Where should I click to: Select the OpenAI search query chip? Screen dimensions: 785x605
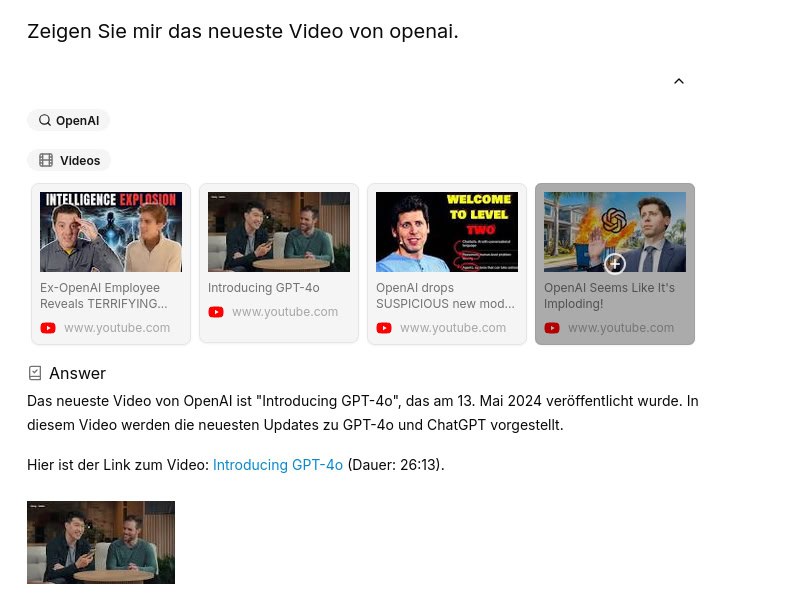click(69, 120)
